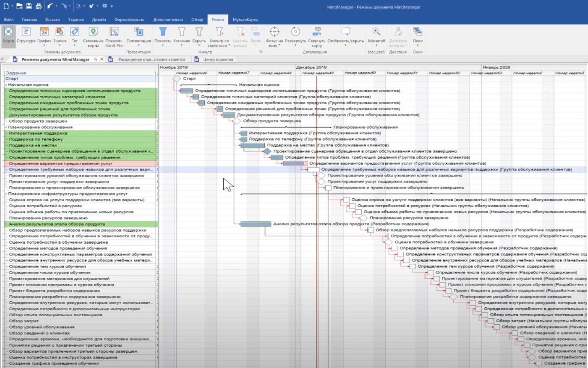This screenshot has height=368, width=588.
Task: Click the pin icon on the active document tab
Action: pos(95,59)
